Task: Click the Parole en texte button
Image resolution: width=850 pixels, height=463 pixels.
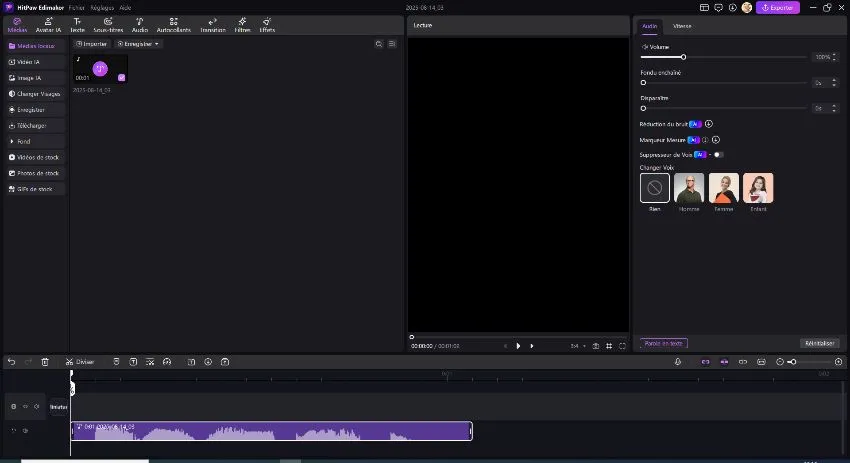Action: (x=664, y=343)
